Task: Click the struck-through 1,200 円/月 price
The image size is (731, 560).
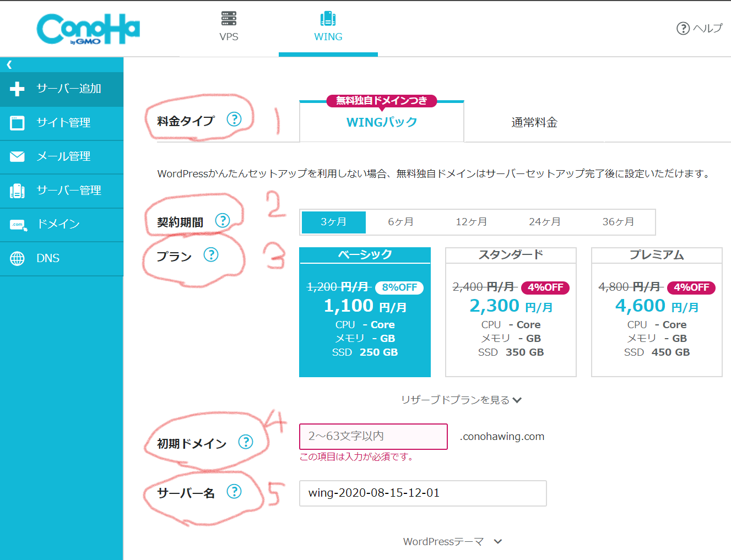Action: [x=338, y=287]
